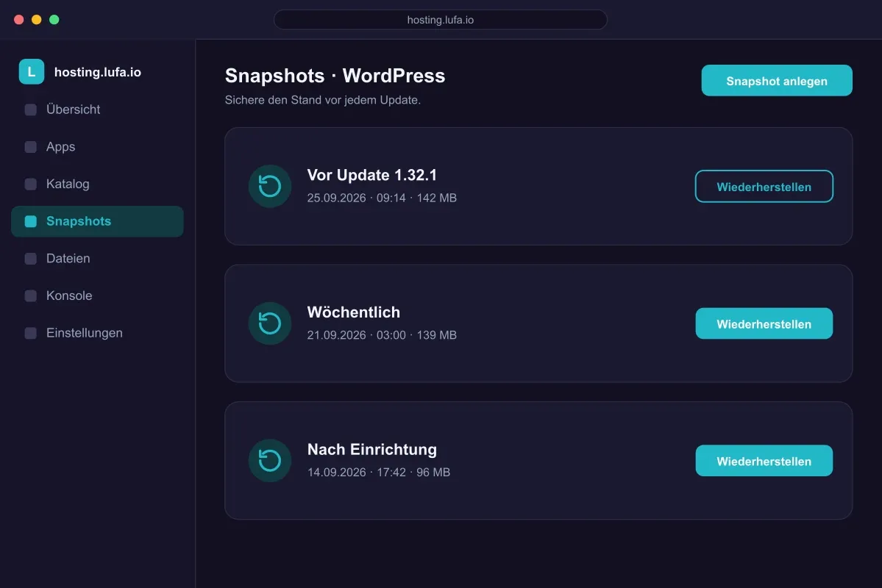Open Einstellungen in the sidebar

(x=97, y=333)
